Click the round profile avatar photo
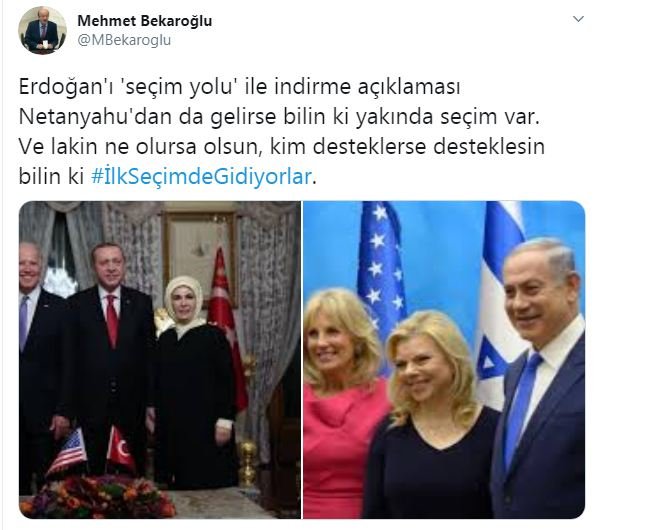 click(42, 30)
